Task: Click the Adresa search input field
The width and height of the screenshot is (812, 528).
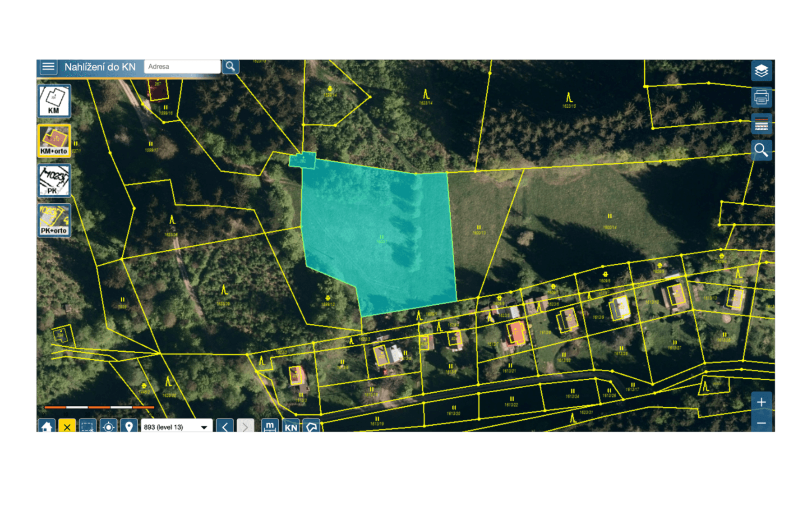Action: click(182, 67)
